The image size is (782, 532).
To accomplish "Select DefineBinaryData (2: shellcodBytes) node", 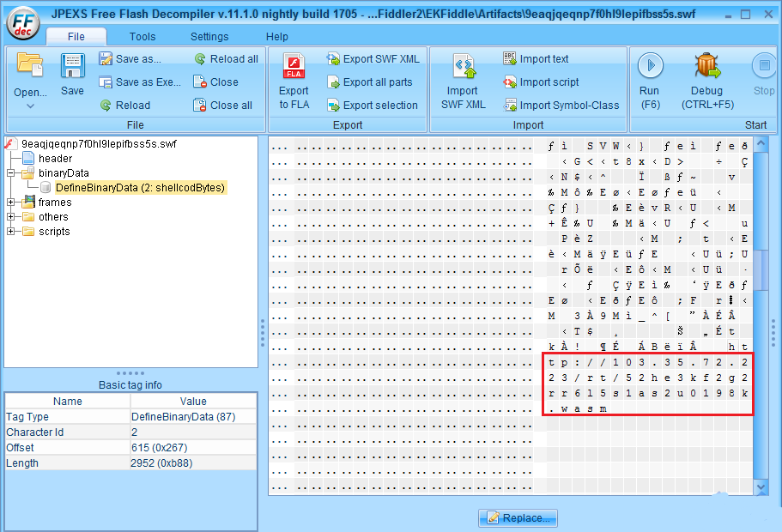I will [140, 187].
